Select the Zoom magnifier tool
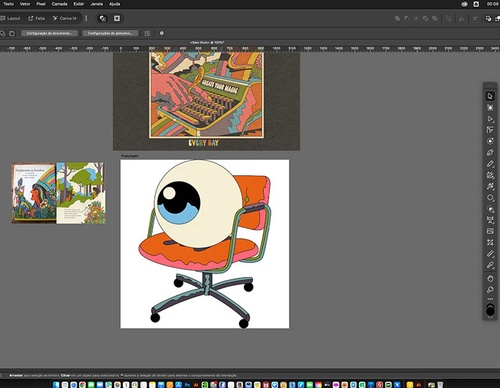The height and width of the screenshot is (388, 500). (490, 290)
